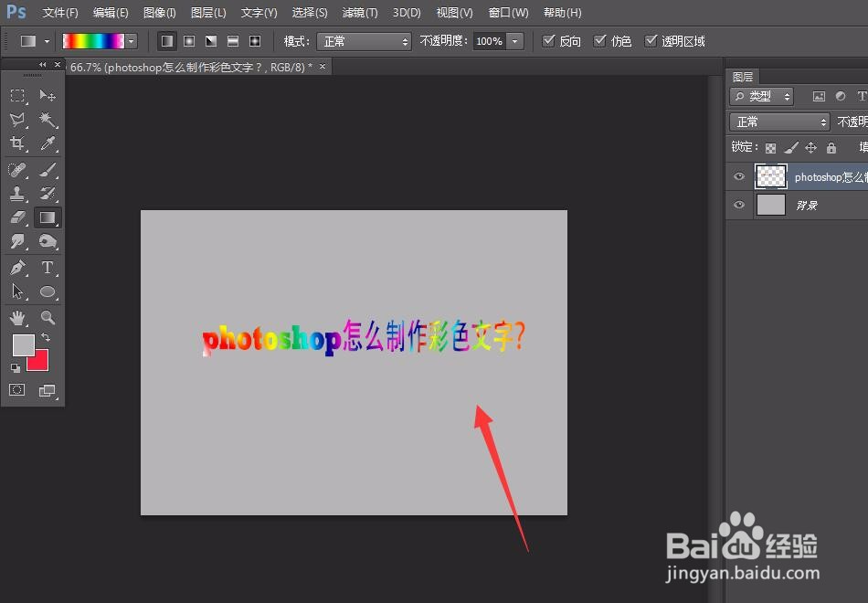Screen dimensions: 868x603
Task: Reset default foreground and background colors
Action: [x=16, y=367]
